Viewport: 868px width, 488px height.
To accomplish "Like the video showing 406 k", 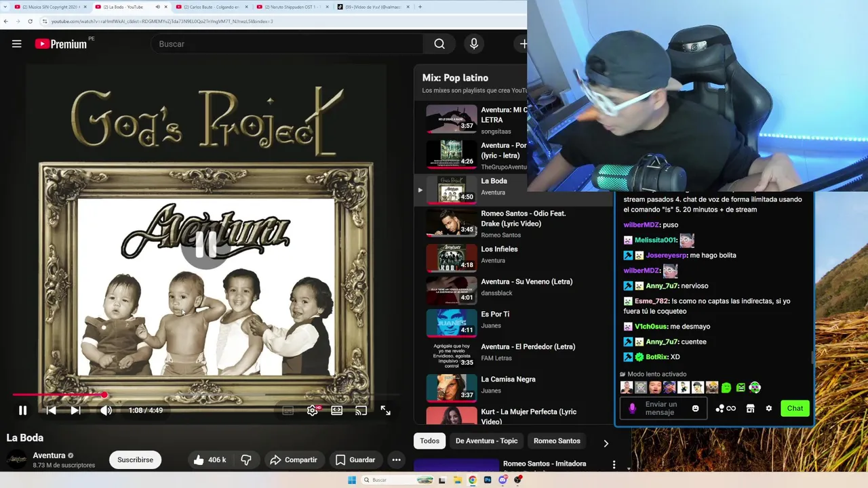I will (209, 460).
